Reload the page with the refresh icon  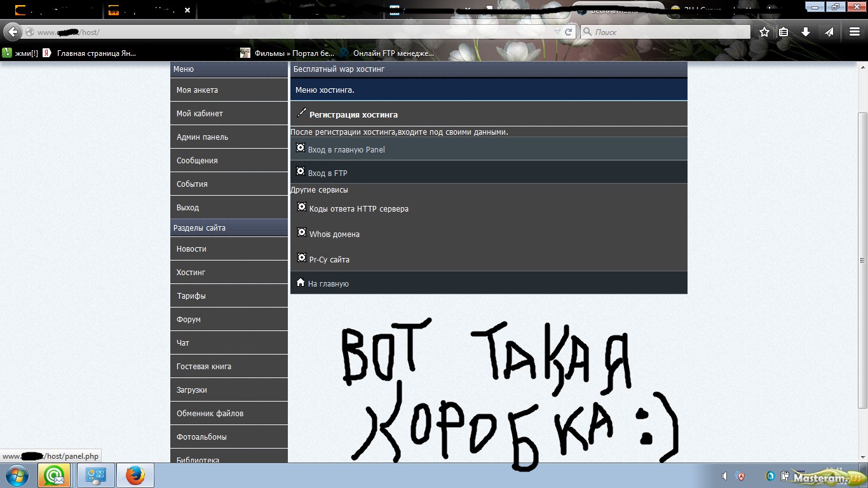coord(569,32)
